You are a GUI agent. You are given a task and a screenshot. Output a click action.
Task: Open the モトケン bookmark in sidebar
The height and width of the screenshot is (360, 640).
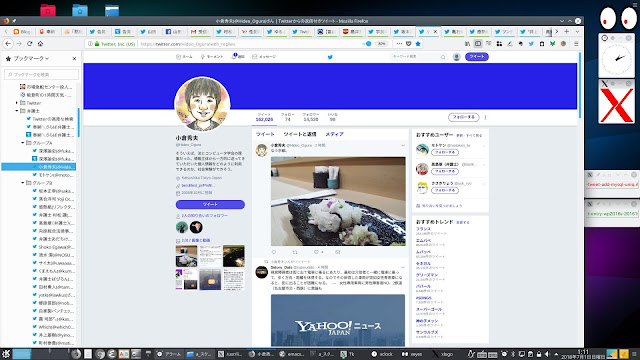coord(53,175)
